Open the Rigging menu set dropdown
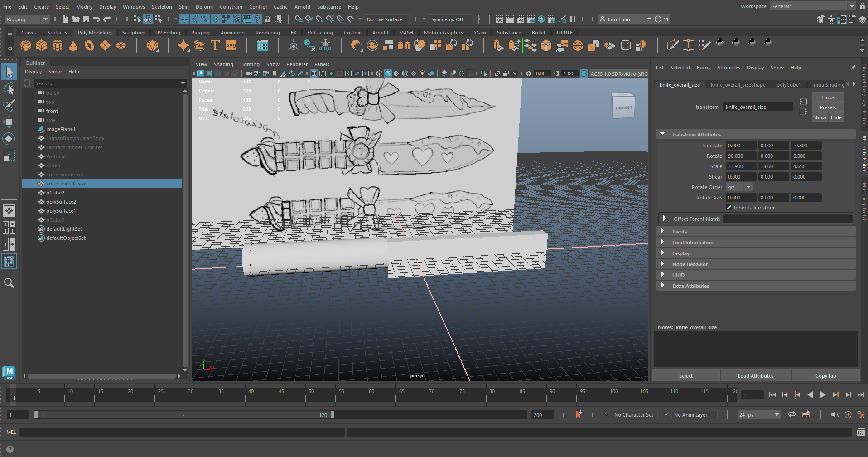 point(27,19)
